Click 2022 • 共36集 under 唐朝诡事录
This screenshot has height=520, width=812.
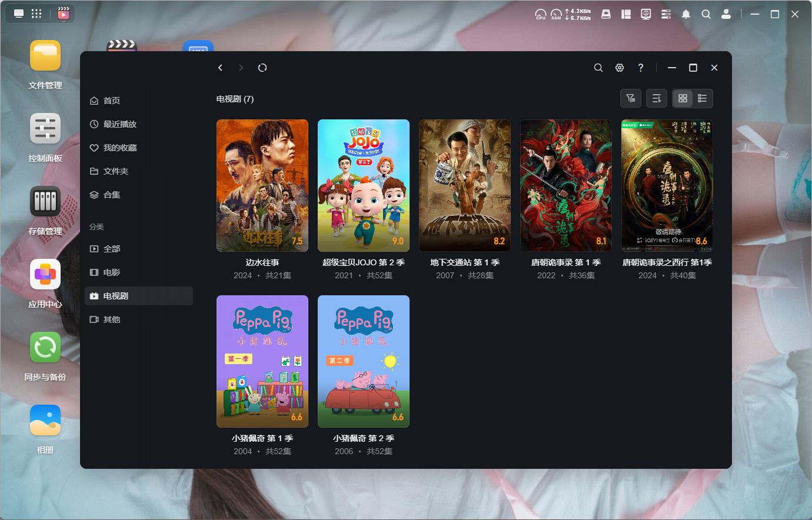[x=566, y=275]
